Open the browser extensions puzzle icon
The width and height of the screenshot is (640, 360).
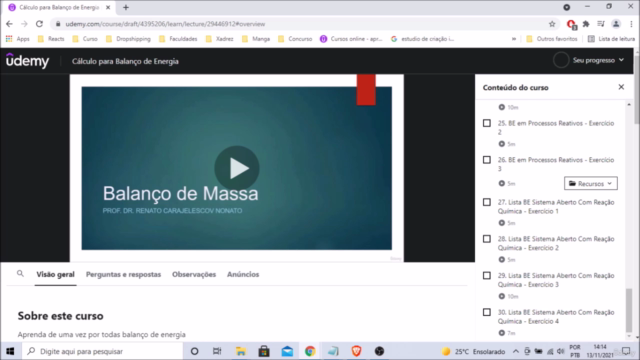(586, 24)
